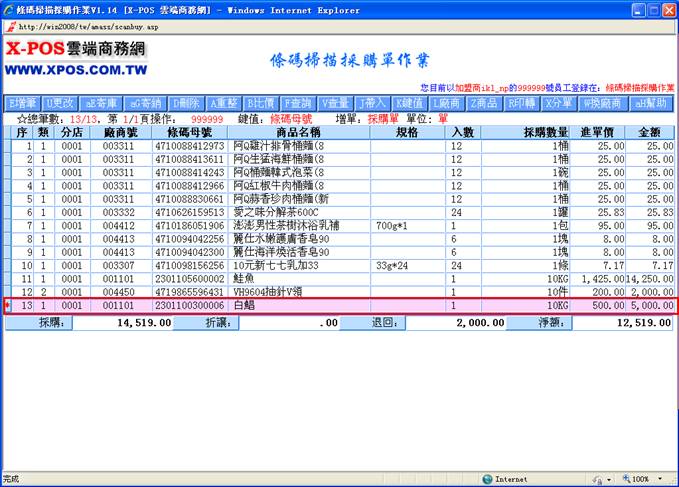Click the X-POS 雲端商務網 logo

coord(75,49)
